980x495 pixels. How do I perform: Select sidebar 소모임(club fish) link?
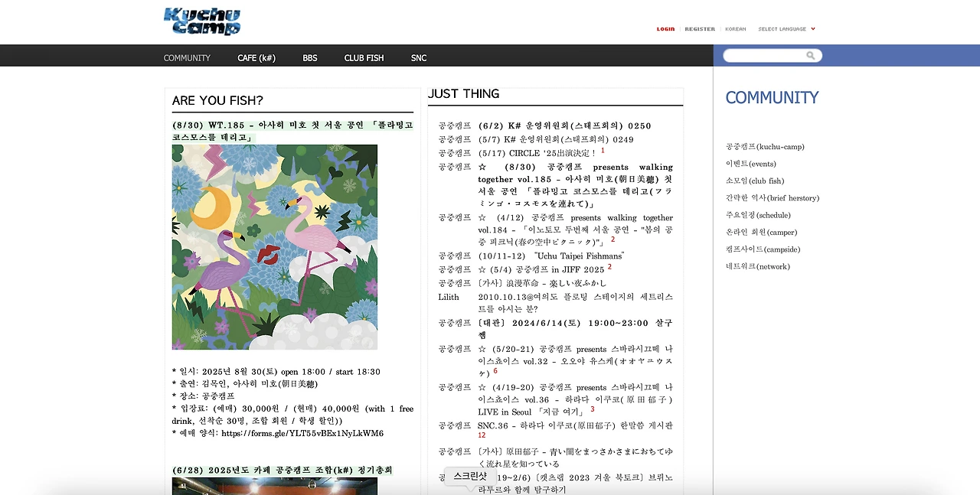pyautogui.click(x=755, y=181)
